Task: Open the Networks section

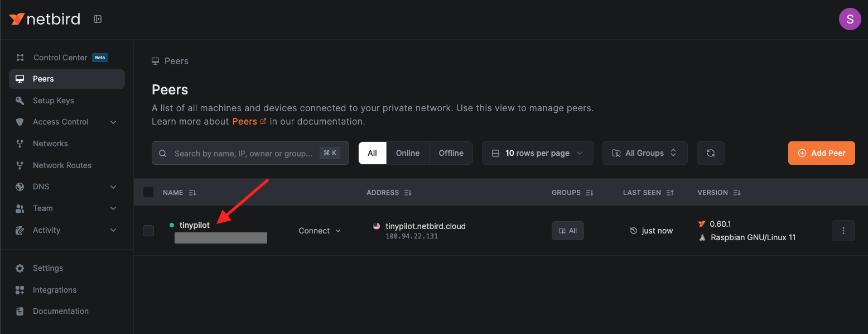Action: 50,144
